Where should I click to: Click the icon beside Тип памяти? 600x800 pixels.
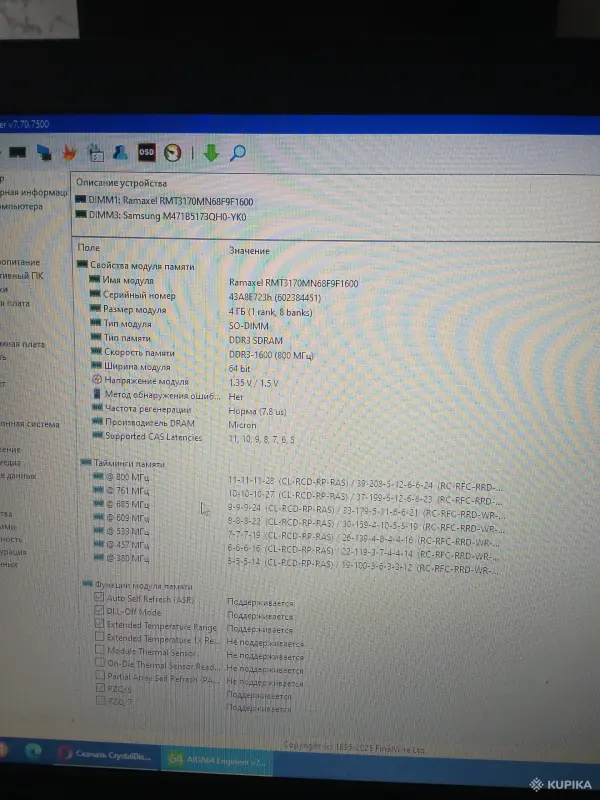coord(96,336)
